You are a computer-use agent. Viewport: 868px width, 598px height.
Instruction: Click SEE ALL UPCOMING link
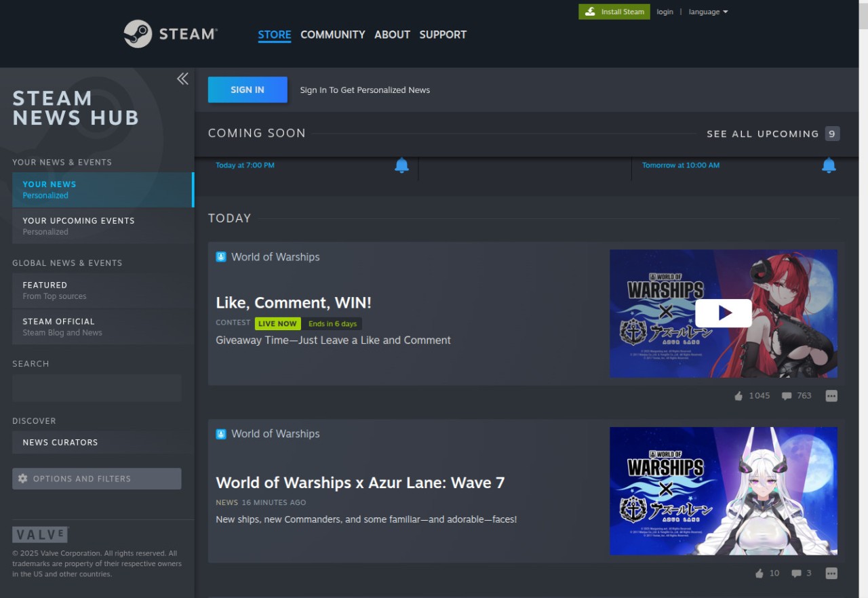(x=763, y=134)
